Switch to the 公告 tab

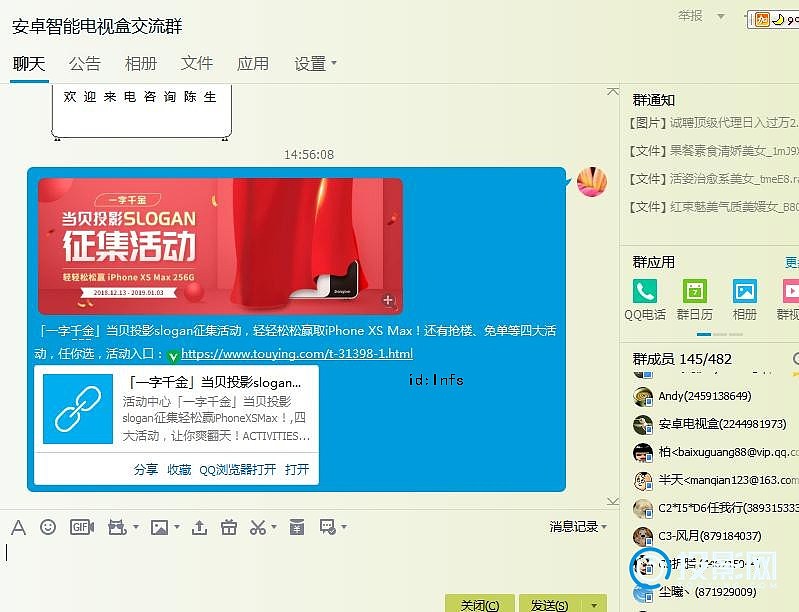(85, 64)
